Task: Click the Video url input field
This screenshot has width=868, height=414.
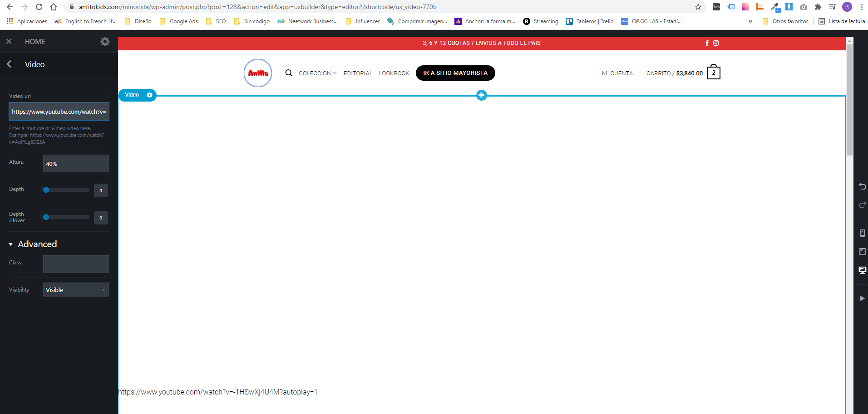Action: tap(59, 112)
